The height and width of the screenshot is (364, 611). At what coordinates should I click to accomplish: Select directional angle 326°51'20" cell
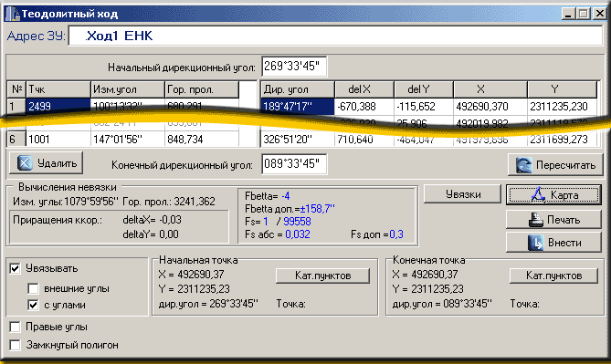tap(298, 139)
